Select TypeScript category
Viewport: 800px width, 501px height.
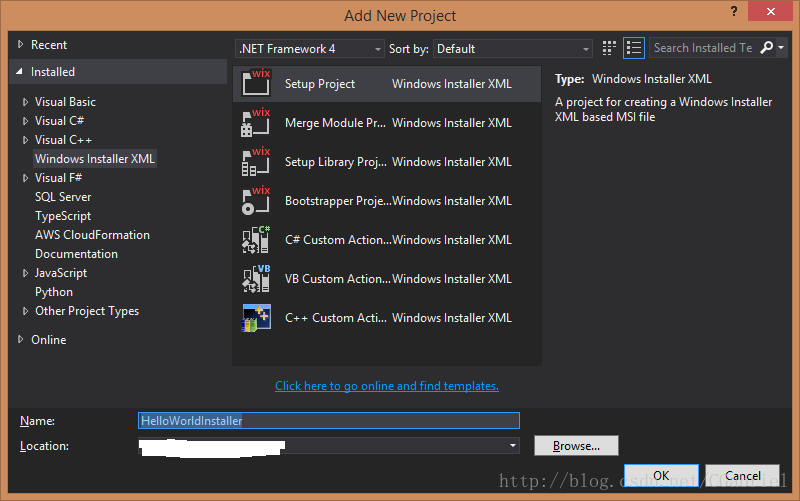[x=63, y=216]
